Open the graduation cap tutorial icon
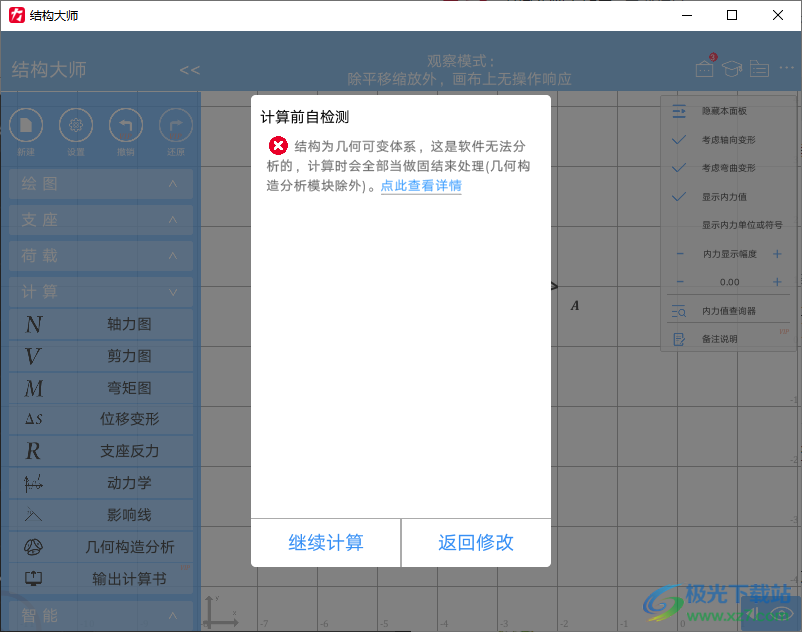The height and width of the screenshot is (632, 802). coord(732,68)
